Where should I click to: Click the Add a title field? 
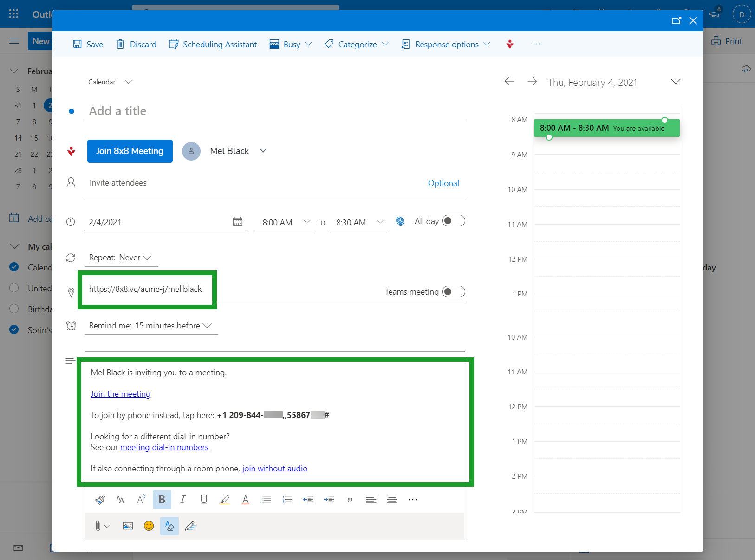275,111
